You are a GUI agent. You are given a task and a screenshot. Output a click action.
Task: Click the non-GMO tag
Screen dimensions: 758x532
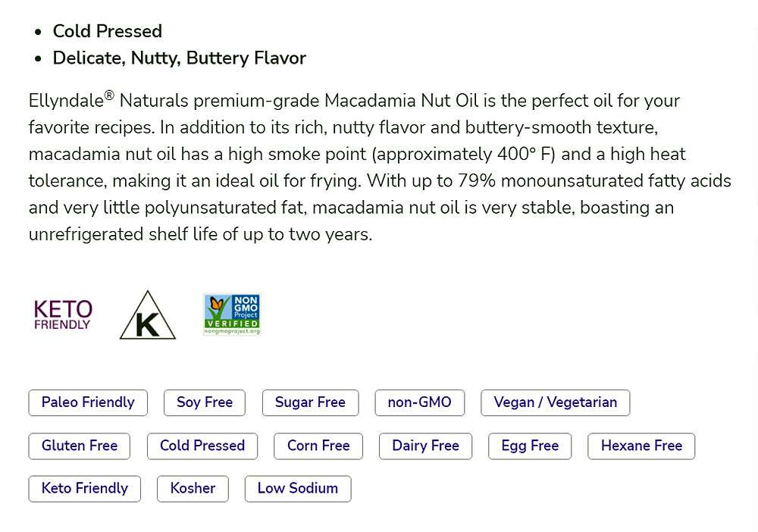pos(419,402)
